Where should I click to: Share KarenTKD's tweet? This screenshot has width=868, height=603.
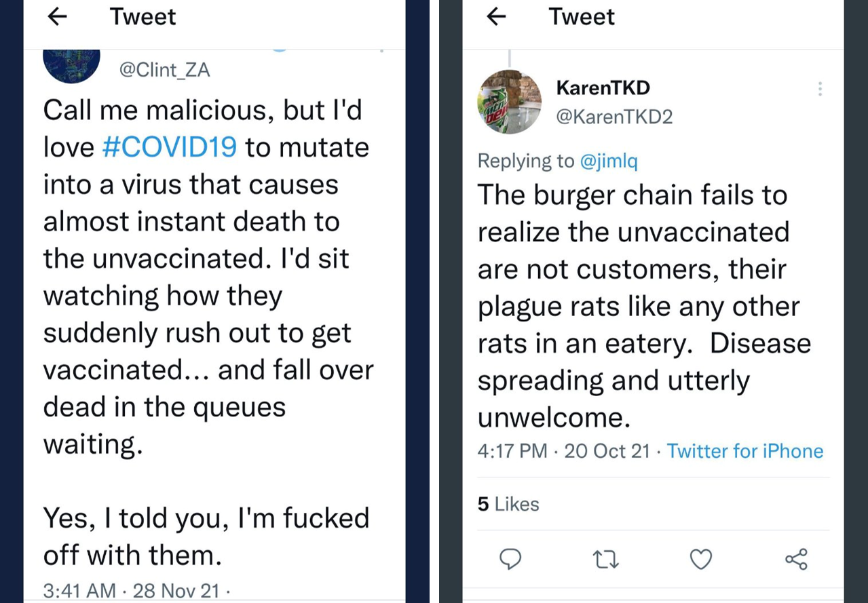coord(795,558)
